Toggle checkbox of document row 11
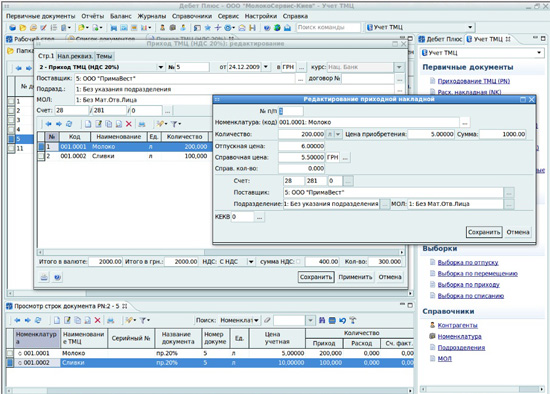The image size is (550, 394). (x=11, y=148)
